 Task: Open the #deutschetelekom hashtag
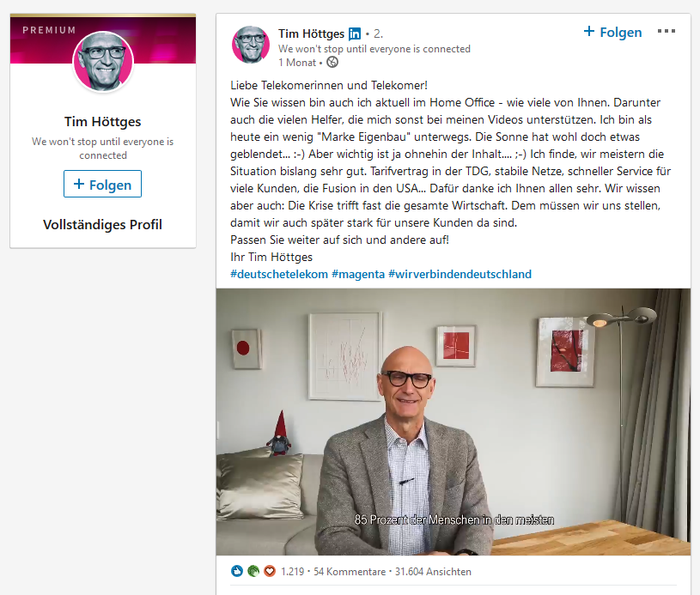click(279, 274)
